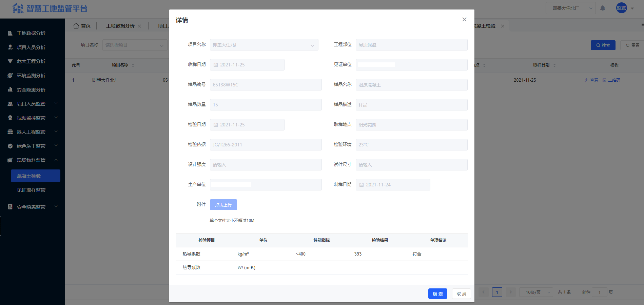Screen dimensions: 644x305
Task: Switch to the 工地数据分析 tab
Action: point(120,26)
